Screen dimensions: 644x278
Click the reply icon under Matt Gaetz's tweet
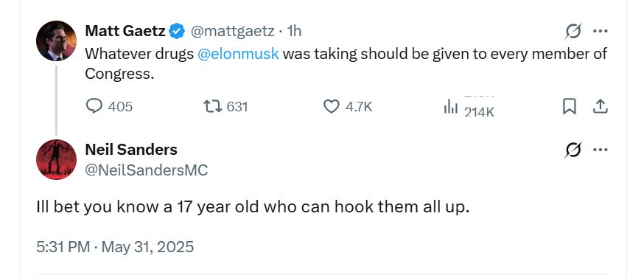[94, 106]
